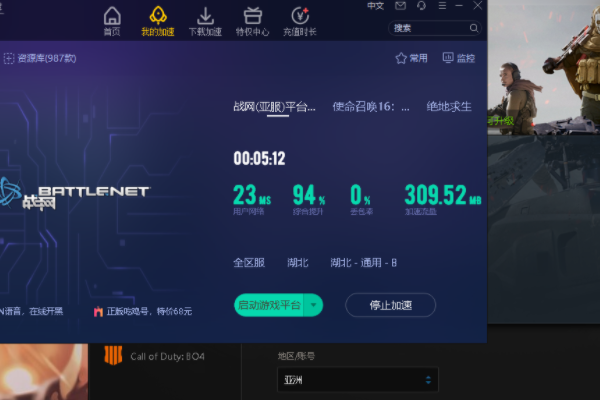Open the 监控 monitor button
This screenshot has height=400, width=600.
(459, 58)
